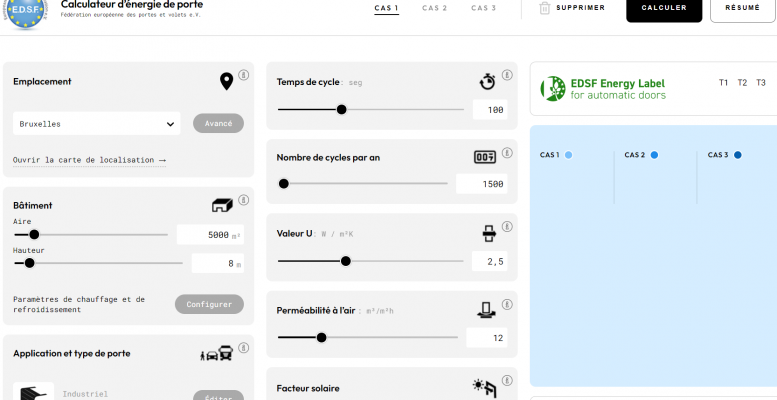
Task: Click the Perméabilité à l'air slider handle
Action: [x=322, y=338]
